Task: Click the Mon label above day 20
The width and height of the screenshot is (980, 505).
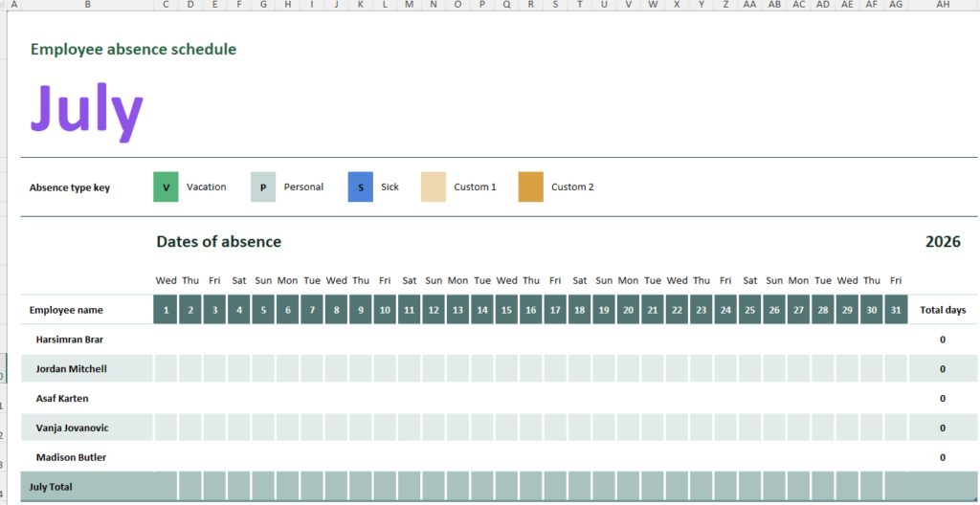Action: tap(628, 280)
